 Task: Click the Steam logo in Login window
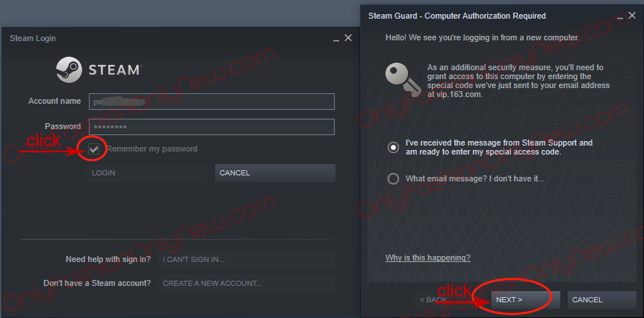tap(98, 69)
